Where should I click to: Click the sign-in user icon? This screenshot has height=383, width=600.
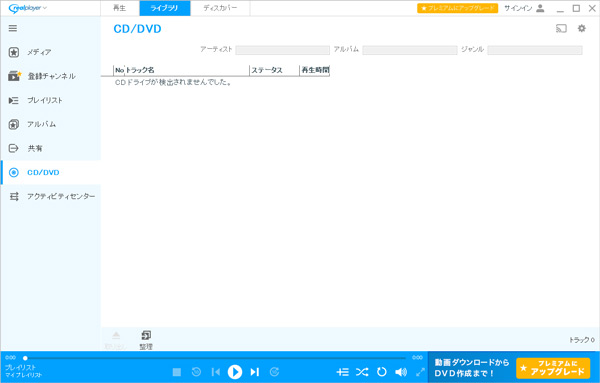click(540, 8)
